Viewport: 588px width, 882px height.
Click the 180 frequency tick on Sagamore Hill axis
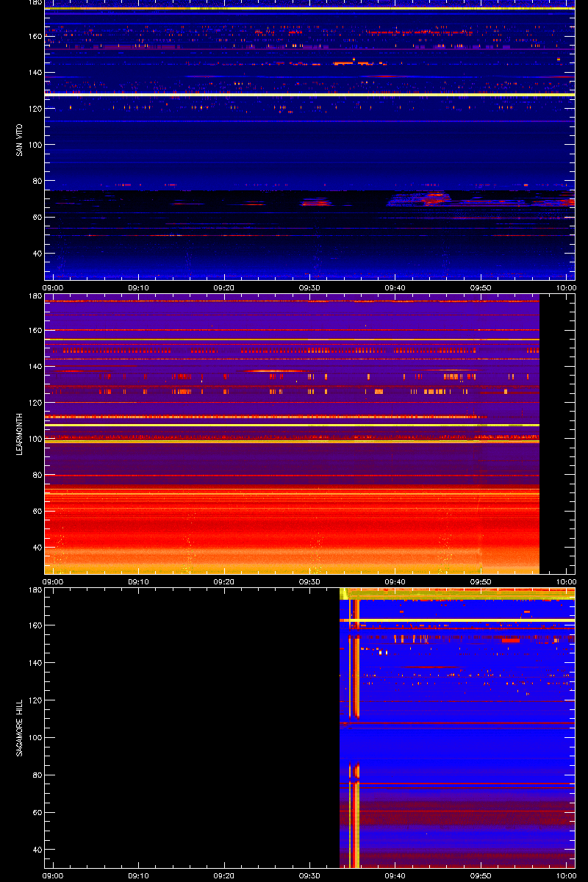pyautogui.click(x=34, y=590)
